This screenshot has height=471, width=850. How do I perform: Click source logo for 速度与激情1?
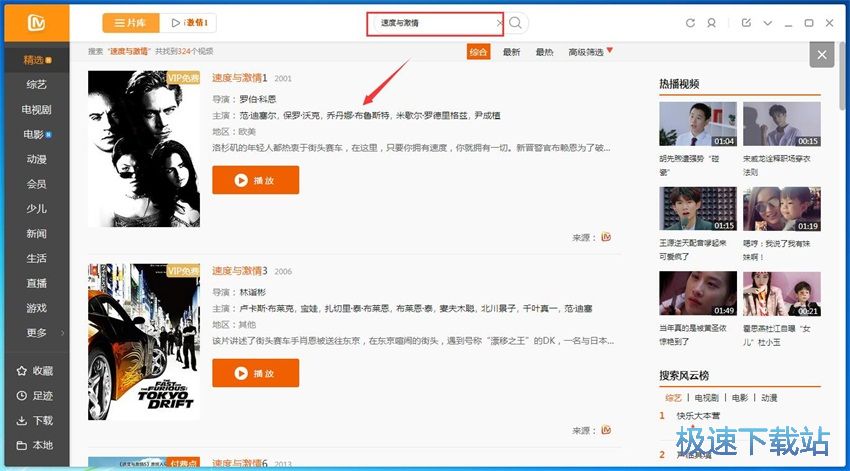[x=606, y=237]
